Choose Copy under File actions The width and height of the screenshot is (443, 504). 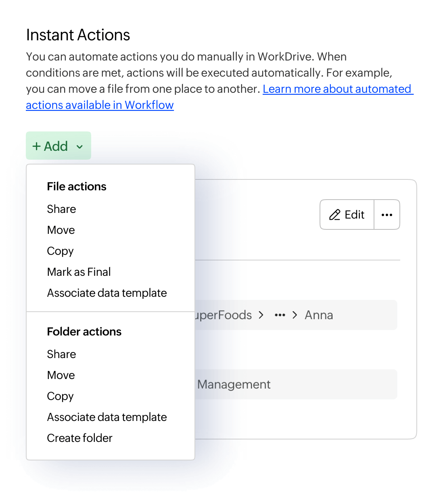60,251
